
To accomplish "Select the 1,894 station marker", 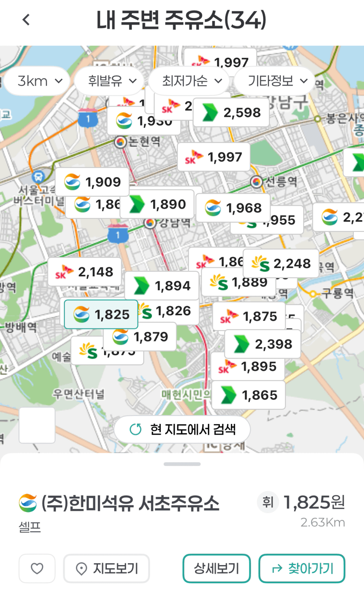I will point(162,286).
